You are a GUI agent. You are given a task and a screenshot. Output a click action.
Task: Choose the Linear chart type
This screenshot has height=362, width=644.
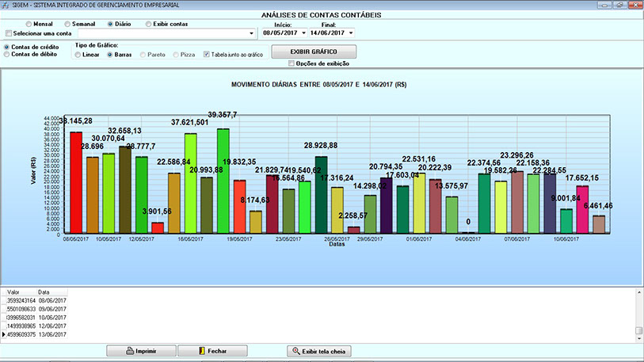tap(79, 55)
